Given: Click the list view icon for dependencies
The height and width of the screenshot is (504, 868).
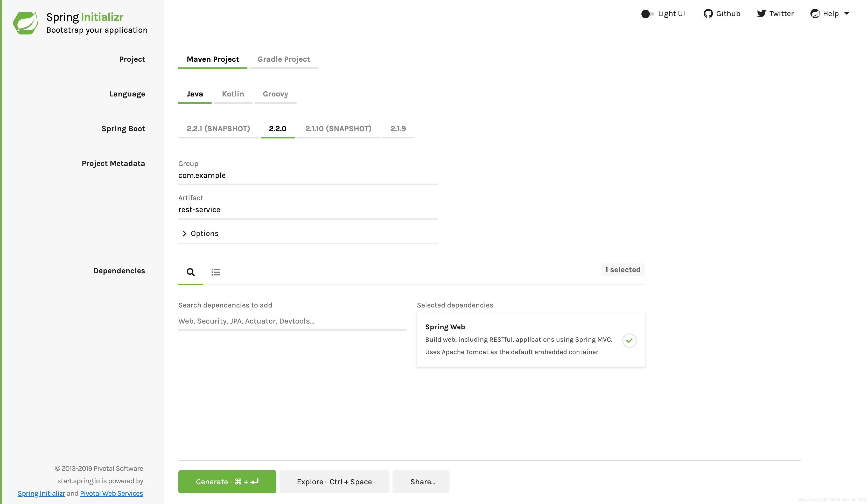Looking at the screenshot, I should point(215,272).
